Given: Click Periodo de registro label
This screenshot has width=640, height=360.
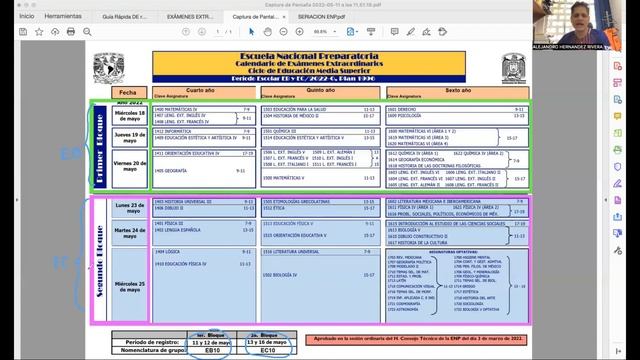Looking at the screenshot, I should coord(152,342).
